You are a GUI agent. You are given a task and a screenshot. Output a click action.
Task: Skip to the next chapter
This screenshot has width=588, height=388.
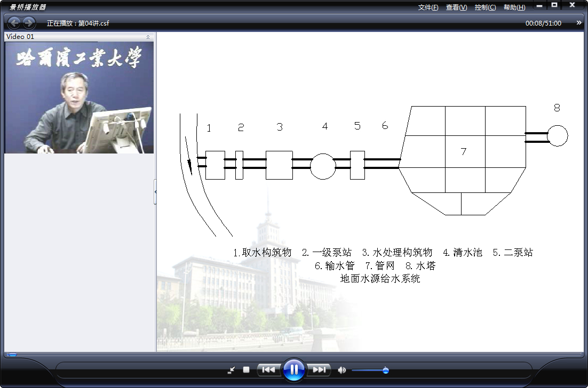tap(319, 370)
